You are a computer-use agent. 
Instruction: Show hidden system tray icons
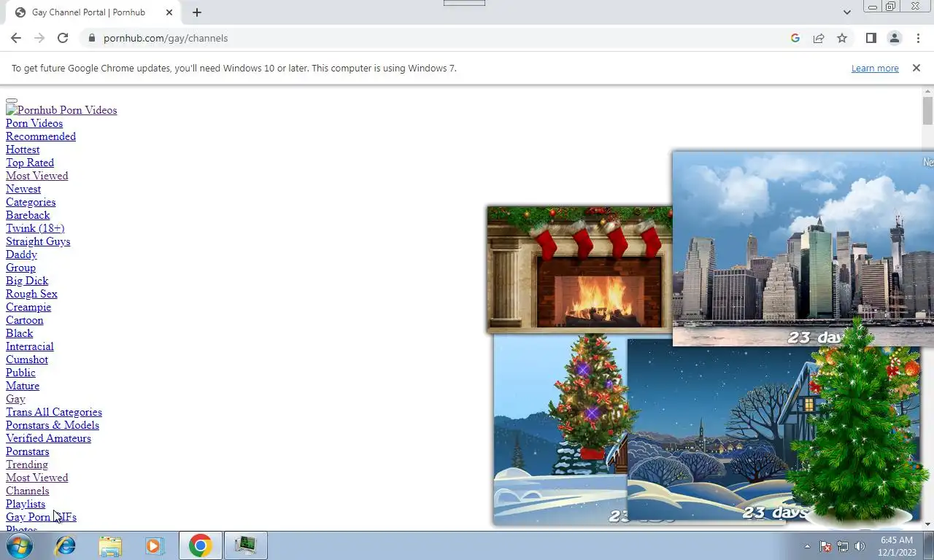[807, 546]
